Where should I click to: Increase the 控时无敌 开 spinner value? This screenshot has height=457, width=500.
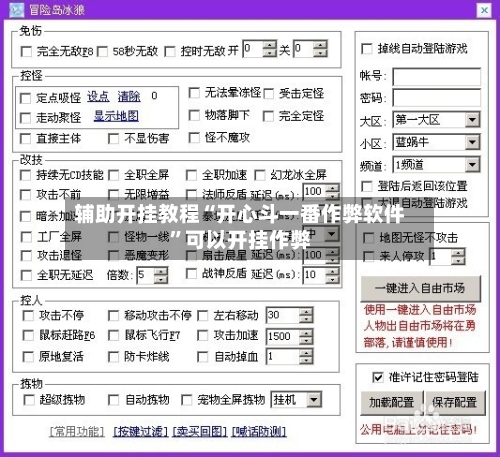pyautogui.click(x=269, y=45)
